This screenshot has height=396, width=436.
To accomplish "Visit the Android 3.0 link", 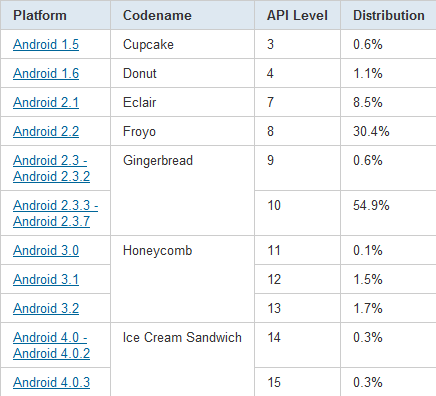I will click(x=46, y=250).
